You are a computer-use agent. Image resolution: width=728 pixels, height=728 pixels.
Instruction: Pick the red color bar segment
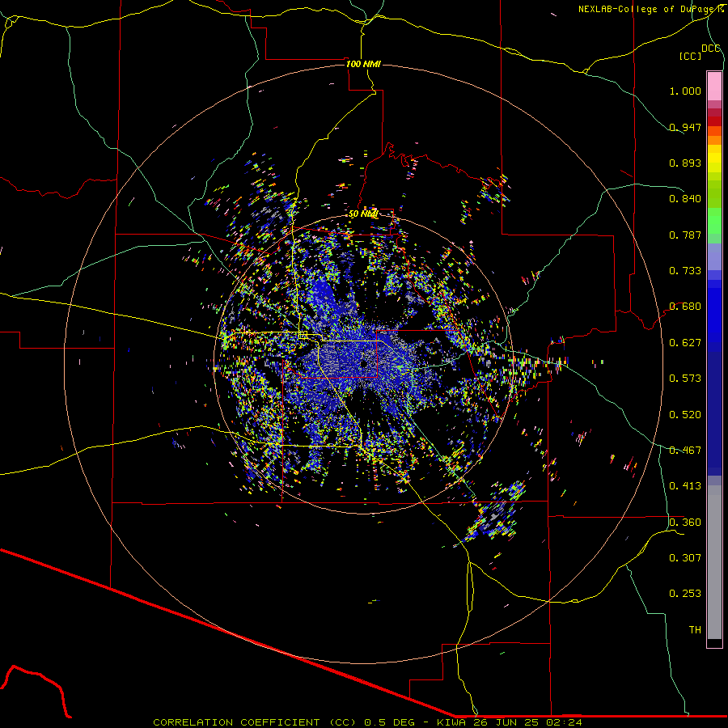coord(714,121)
